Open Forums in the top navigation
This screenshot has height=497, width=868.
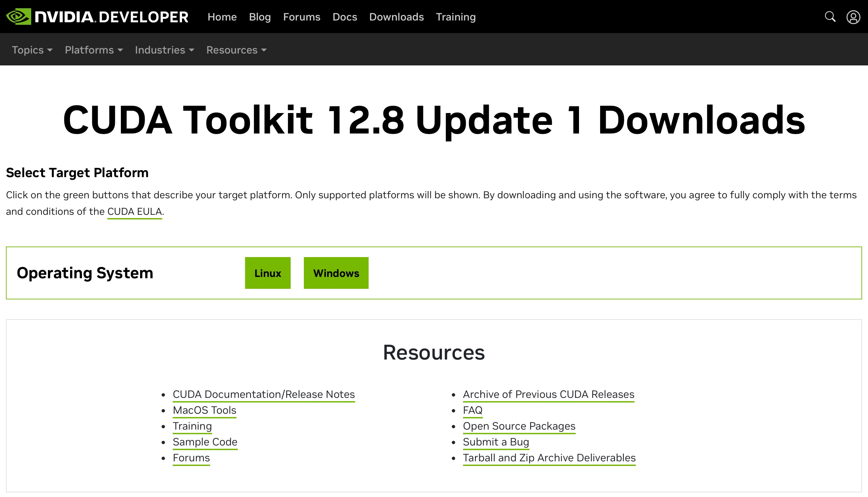pyautogui.click(x=302, y=17)
